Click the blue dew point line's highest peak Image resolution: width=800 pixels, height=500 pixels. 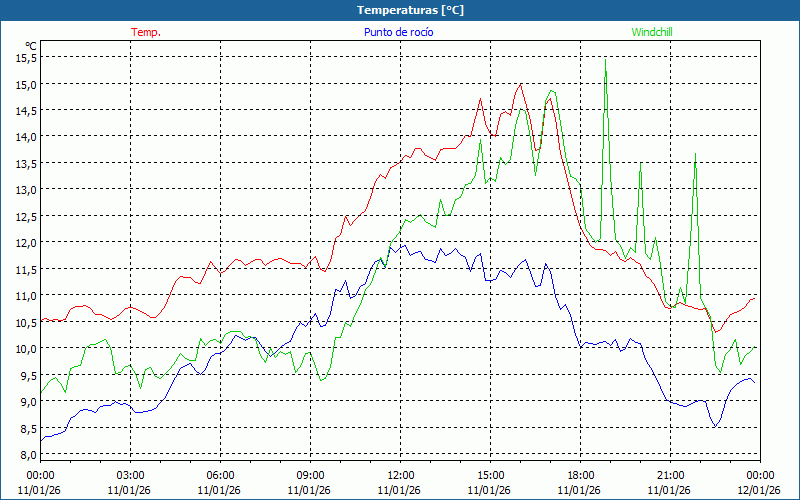[390, 243]
